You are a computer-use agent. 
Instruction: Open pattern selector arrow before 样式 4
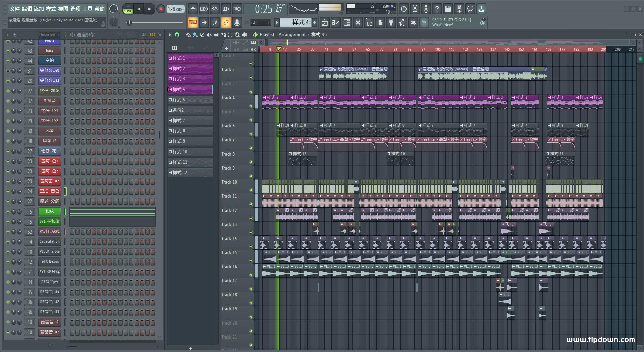277,23
